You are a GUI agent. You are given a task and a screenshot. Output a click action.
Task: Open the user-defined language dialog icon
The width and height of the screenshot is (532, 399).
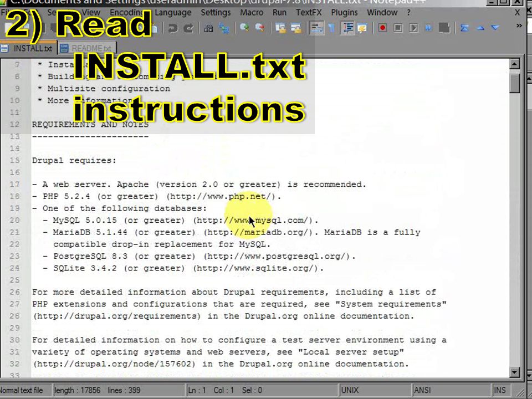click(362, 28)
